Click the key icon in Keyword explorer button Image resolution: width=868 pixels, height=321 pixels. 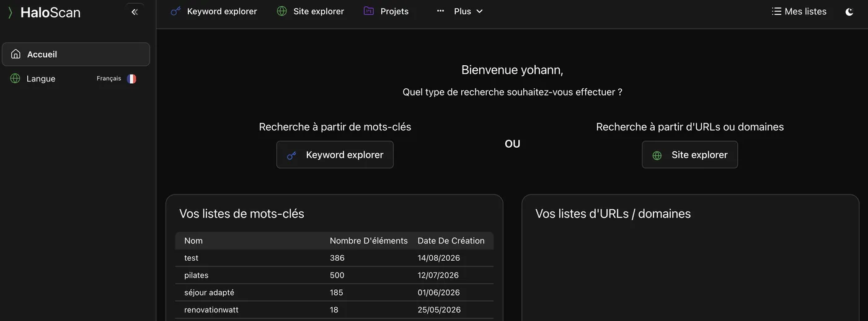pos(291,155)
